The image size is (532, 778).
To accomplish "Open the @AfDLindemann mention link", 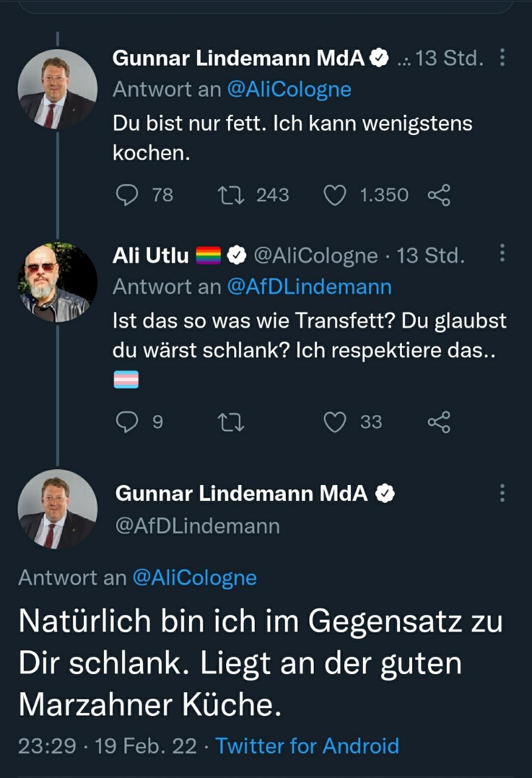I will point(309,286).
